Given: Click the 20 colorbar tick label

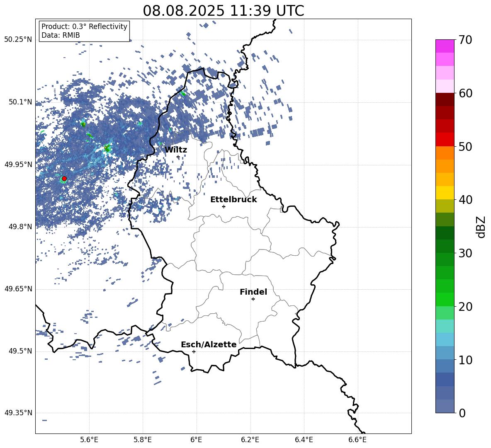Looking at the screenshot, I should [x=465, y=307].
